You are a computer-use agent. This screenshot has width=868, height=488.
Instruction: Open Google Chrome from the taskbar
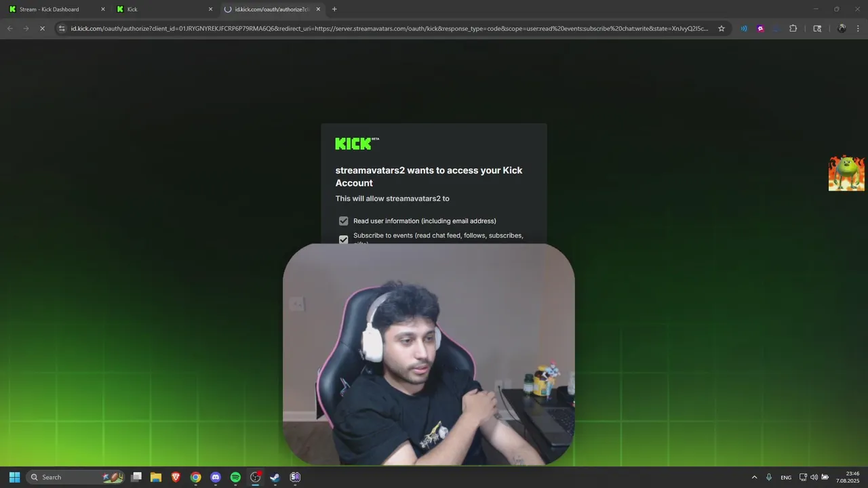(x=196, y=477)
